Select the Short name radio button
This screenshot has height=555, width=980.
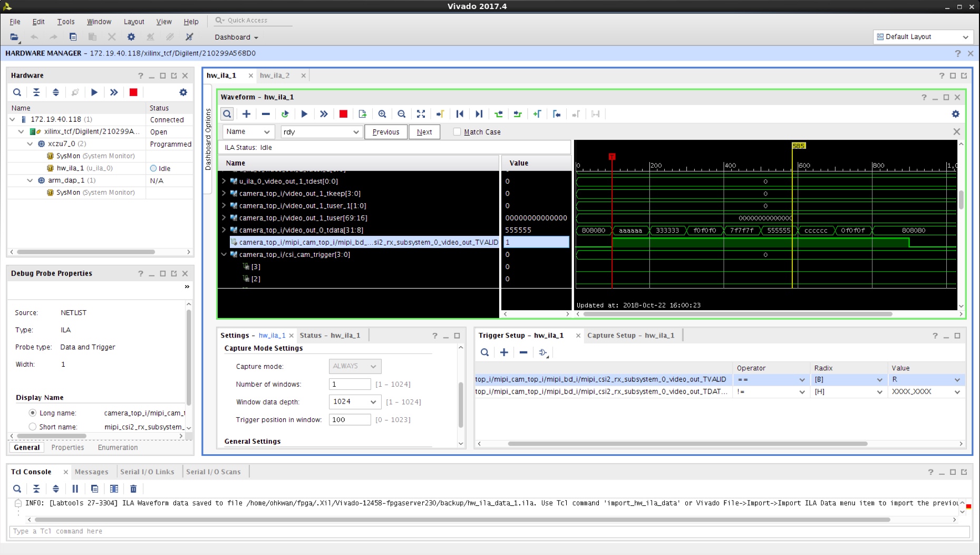[x=33, y=427]
